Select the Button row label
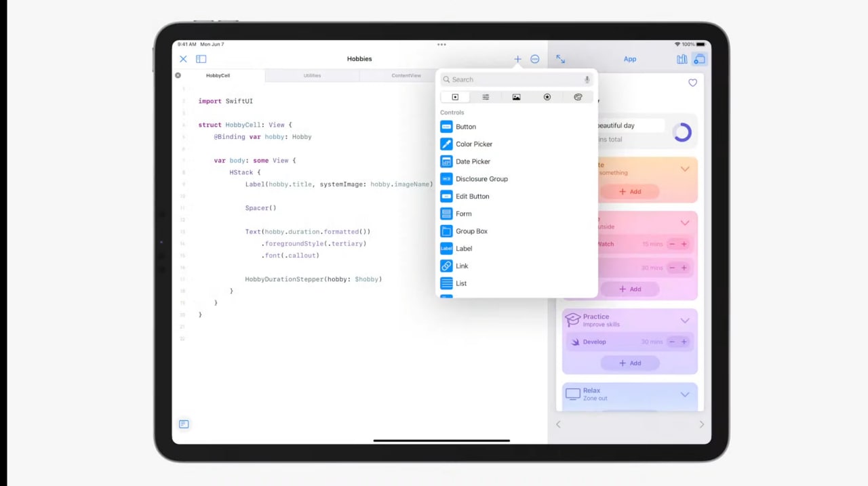This screenshot has width=868, height=486. (466, 127)
